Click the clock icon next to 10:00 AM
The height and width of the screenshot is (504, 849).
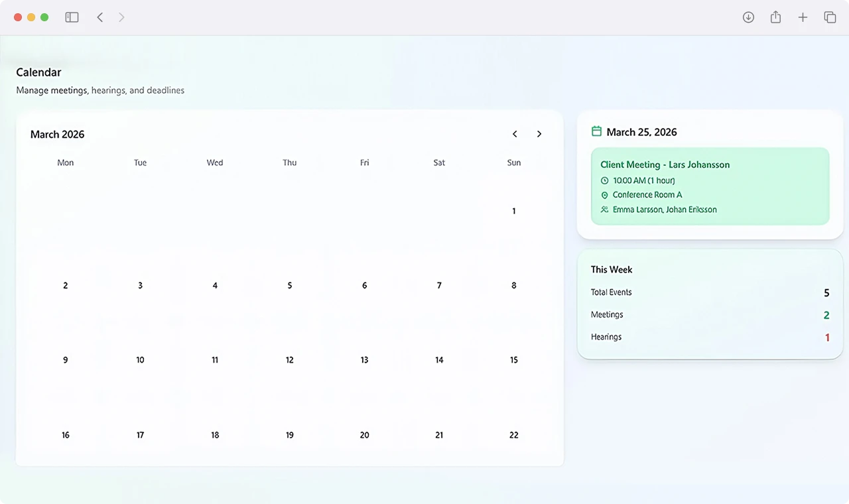pyautogui.click(x=604, y=180)
